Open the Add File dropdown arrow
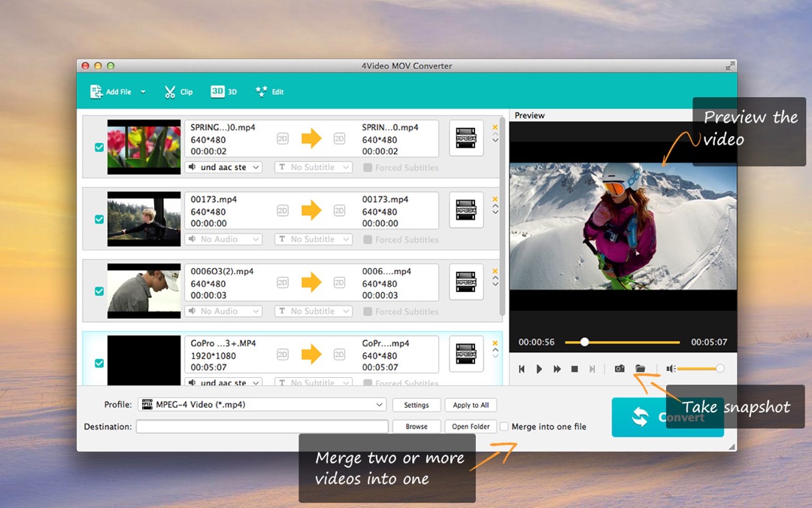This screenshot has height=508, width=812. tap(143, 92)
